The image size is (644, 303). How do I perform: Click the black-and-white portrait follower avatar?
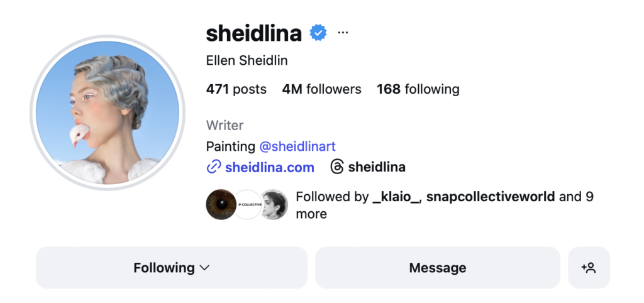(x=275, y=205)
